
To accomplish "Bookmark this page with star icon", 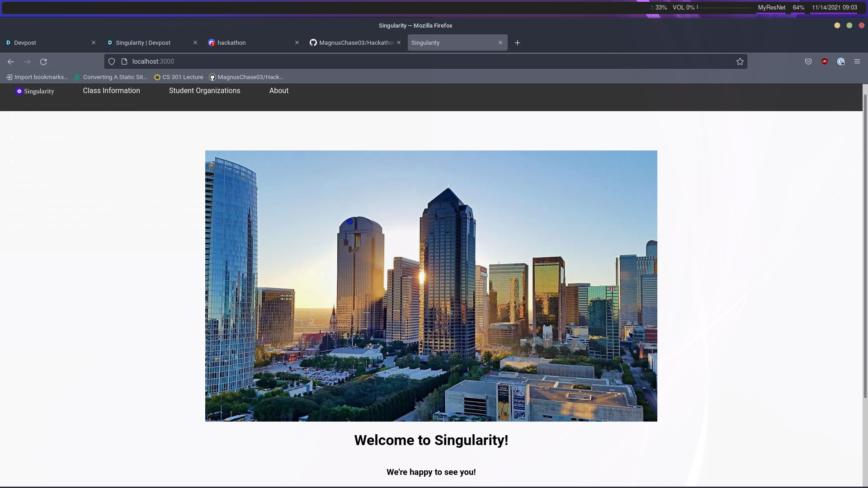I will (740, 62).
